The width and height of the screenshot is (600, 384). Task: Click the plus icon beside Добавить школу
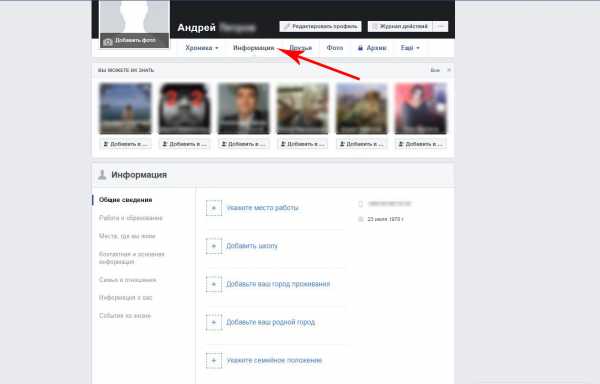click(214, 246)
